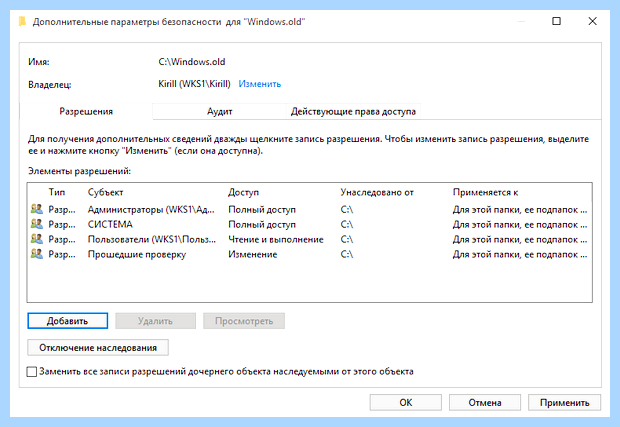Confirm with the OK button

406,402
